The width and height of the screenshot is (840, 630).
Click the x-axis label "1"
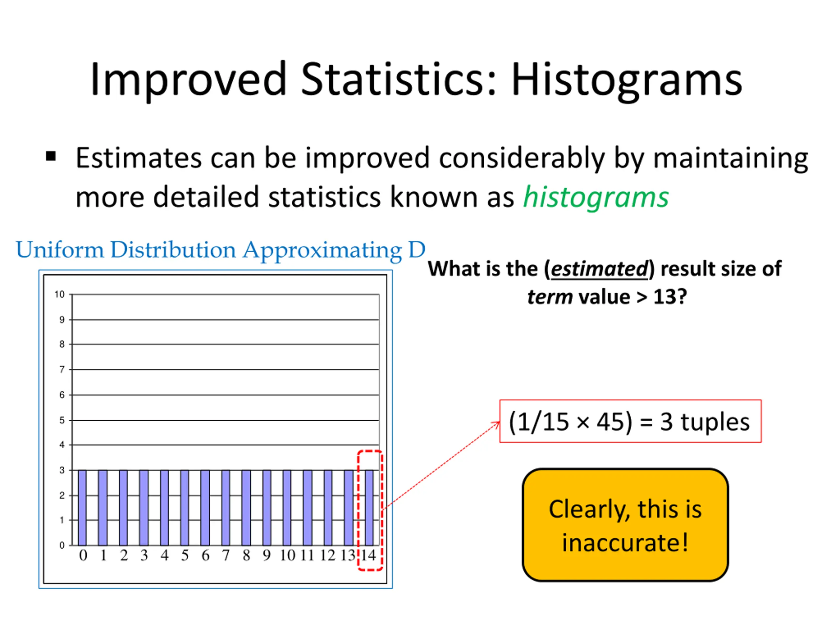pos(103,556)
